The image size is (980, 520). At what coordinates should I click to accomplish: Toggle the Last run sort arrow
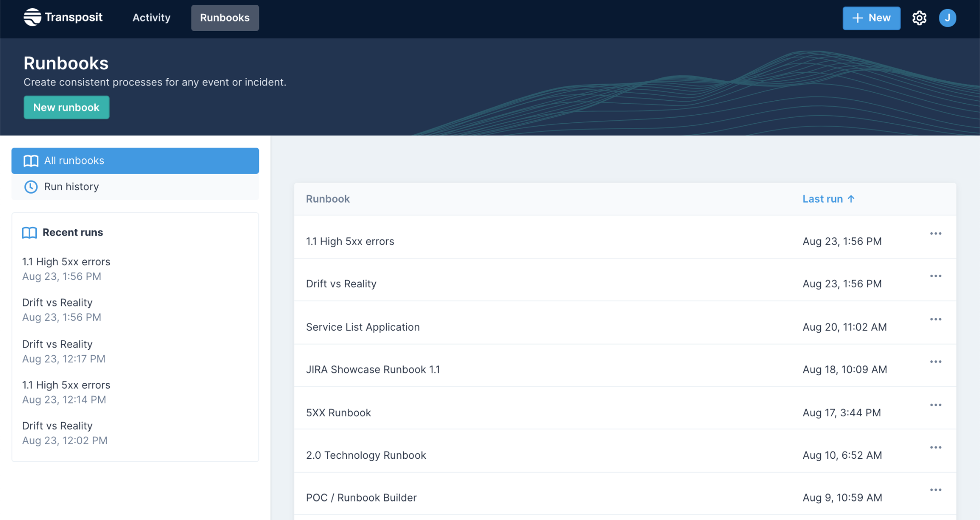[851, 199]
